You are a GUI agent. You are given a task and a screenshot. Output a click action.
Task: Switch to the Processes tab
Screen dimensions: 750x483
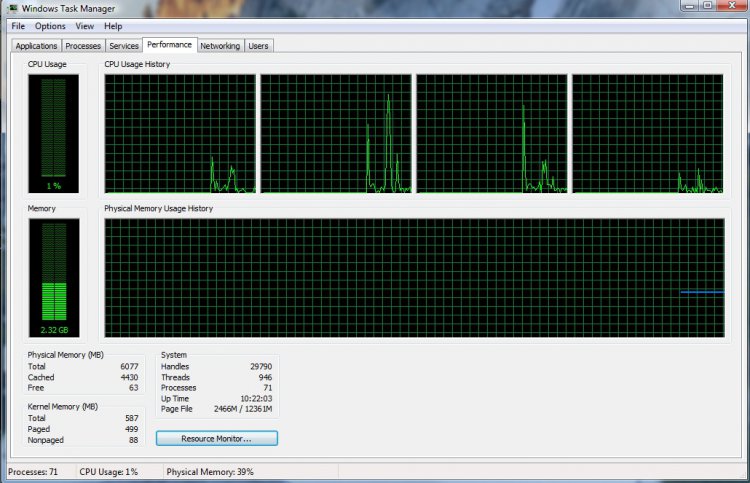coord(83,46)
